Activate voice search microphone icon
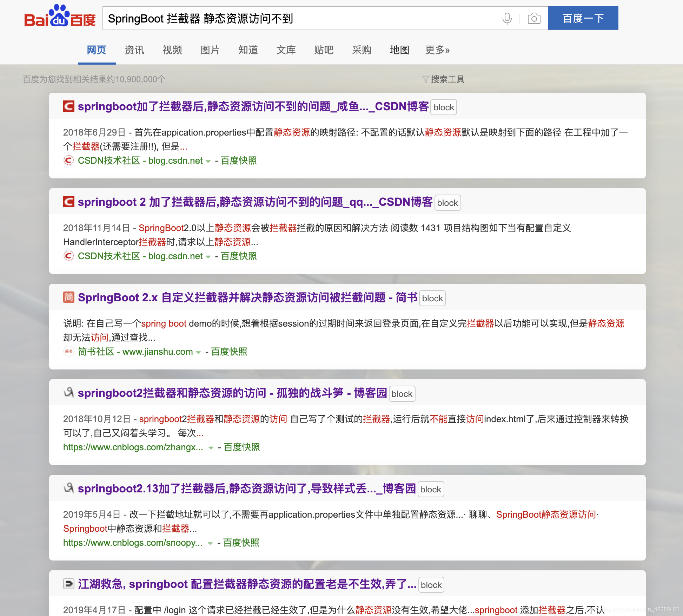 [x=507, y=19]
